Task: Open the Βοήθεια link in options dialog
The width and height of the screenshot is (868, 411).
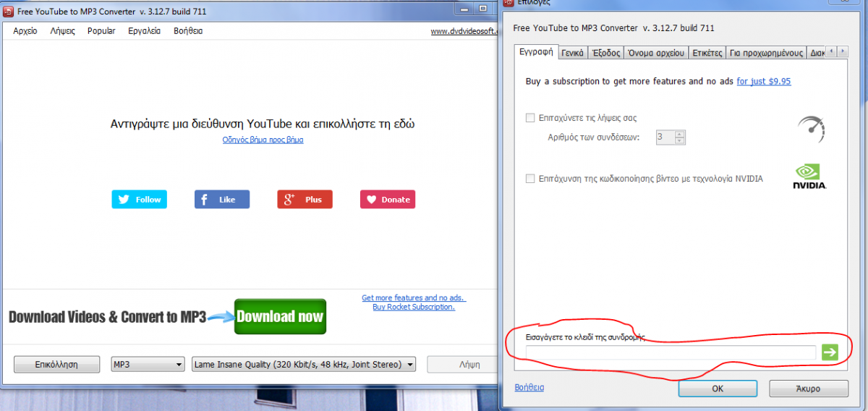Action: (x=529, y=387)
